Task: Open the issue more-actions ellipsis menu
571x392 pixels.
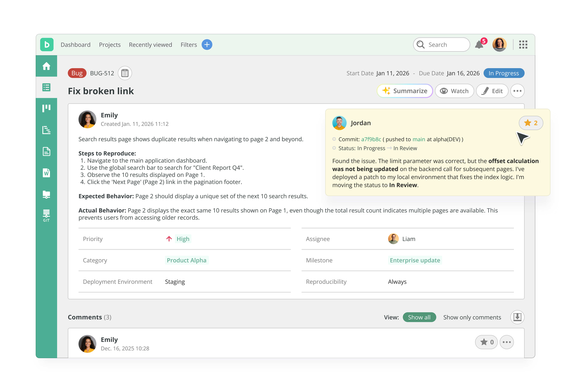Action: tap(517, 91)
